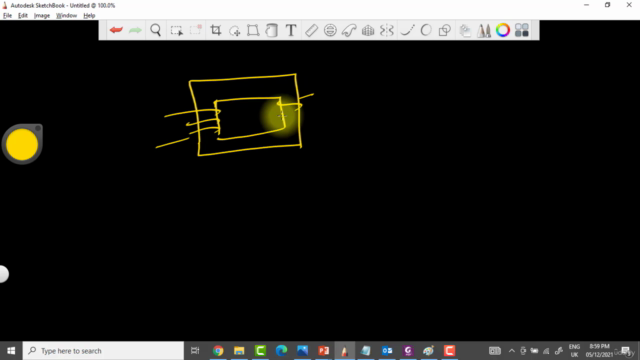This screenshot has width=640, height=360.
Task: Open Microsoft Edge from taskbar
Action: click(x=281, y=351)
